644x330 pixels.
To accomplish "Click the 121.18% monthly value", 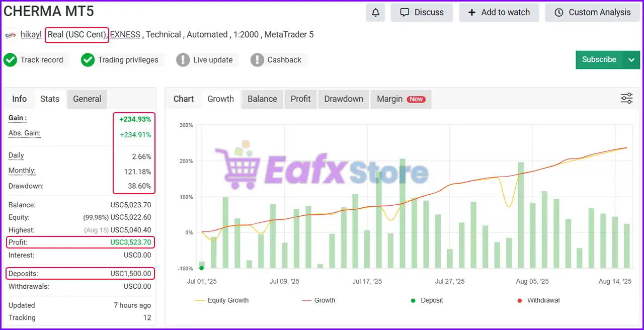I will pos(137,172).
